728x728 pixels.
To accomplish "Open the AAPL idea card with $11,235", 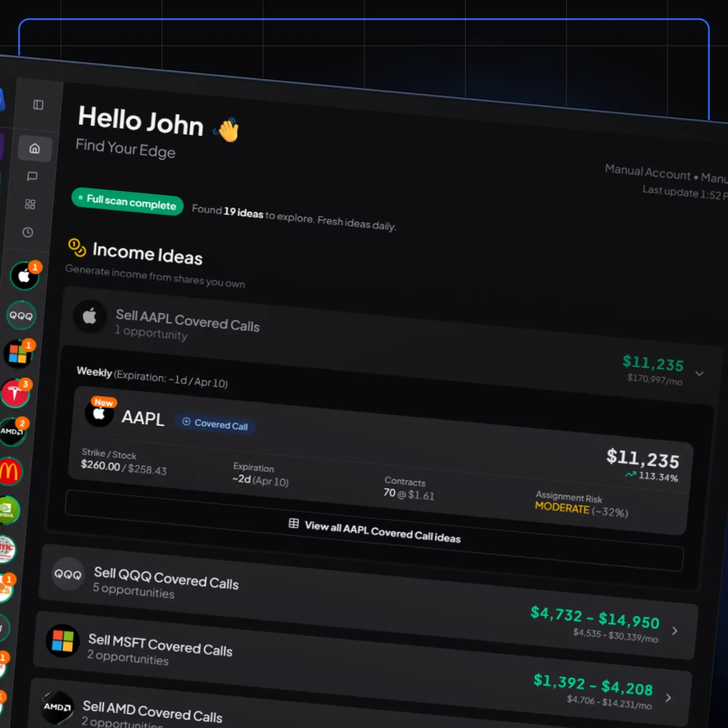I will pos(380,460).
